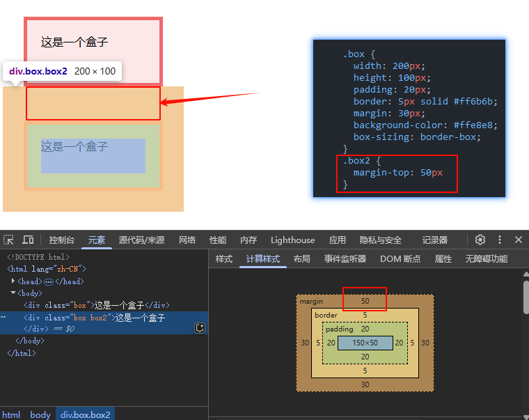Activate the inspect element picker icon

click(8, 240)
